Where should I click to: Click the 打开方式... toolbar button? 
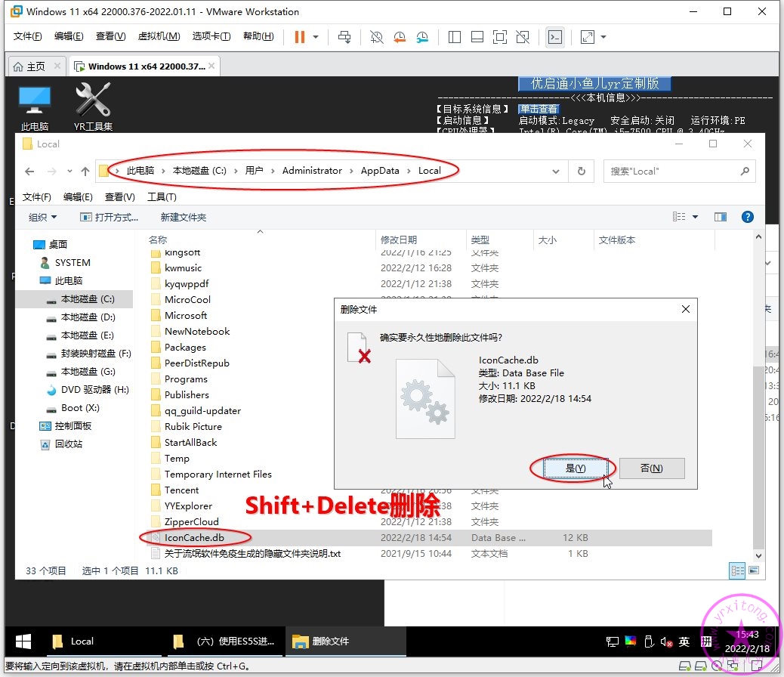[109, 217]
